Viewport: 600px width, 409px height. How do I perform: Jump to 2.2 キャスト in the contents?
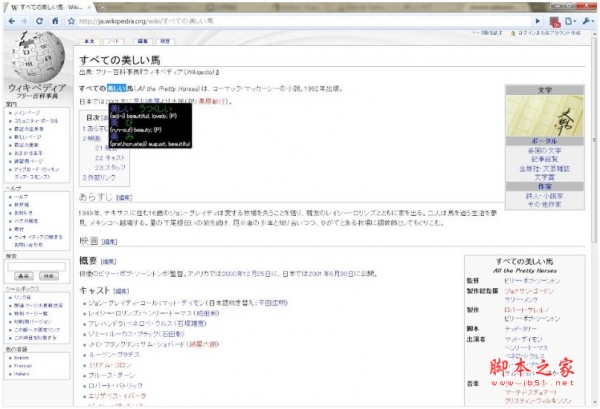click(110, 158)
